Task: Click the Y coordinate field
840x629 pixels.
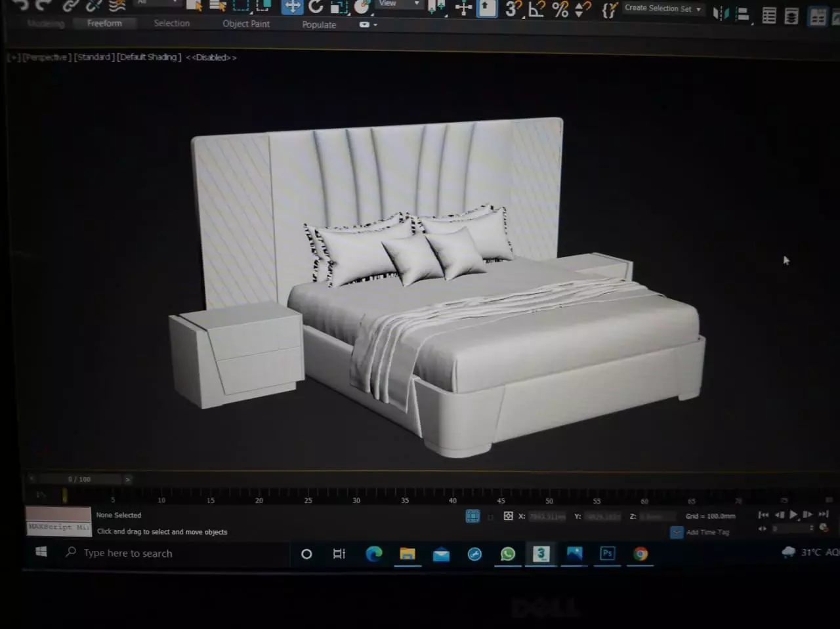Action: (603, 516)
